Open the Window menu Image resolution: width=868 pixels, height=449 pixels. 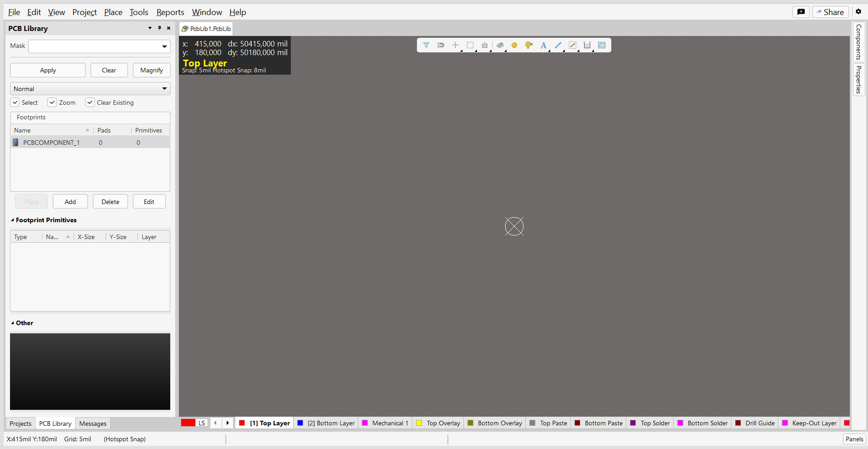click(207, 12)
